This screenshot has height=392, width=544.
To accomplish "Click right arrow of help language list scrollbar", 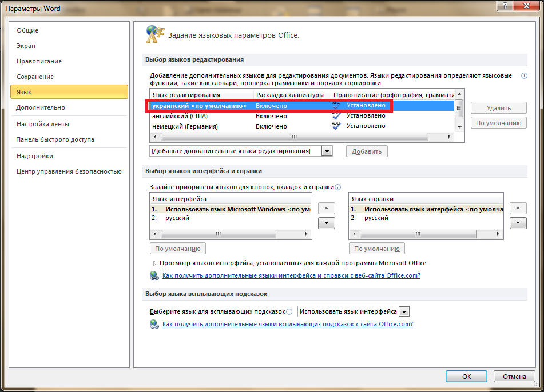I will coord(498,234).
